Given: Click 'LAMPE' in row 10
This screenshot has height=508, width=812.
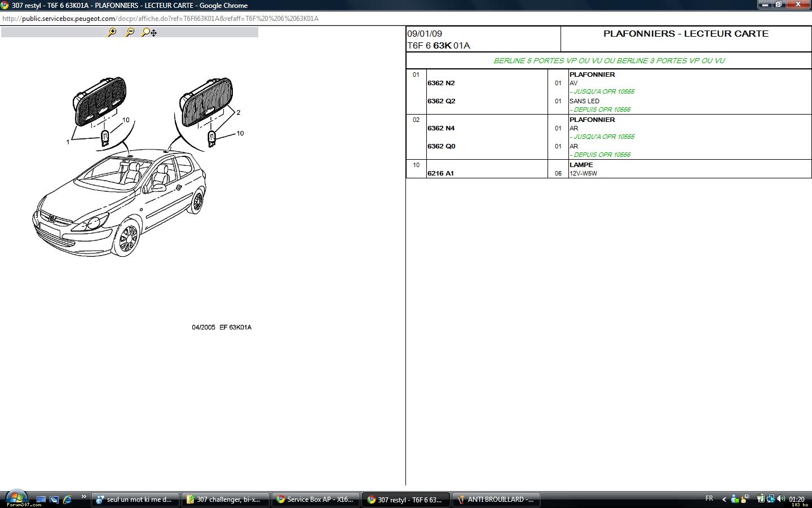Looking at the screenshot, I should (581, 165).
